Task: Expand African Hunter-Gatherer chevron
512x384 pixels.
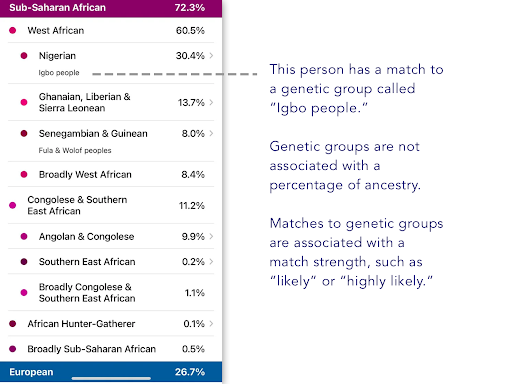Action: (x=211, y=323)
